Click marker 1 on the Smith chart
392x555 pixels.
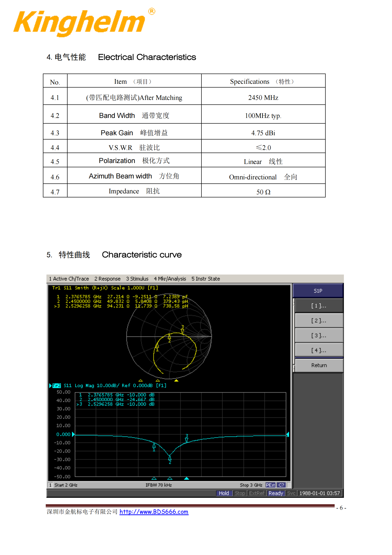[157, 347]
